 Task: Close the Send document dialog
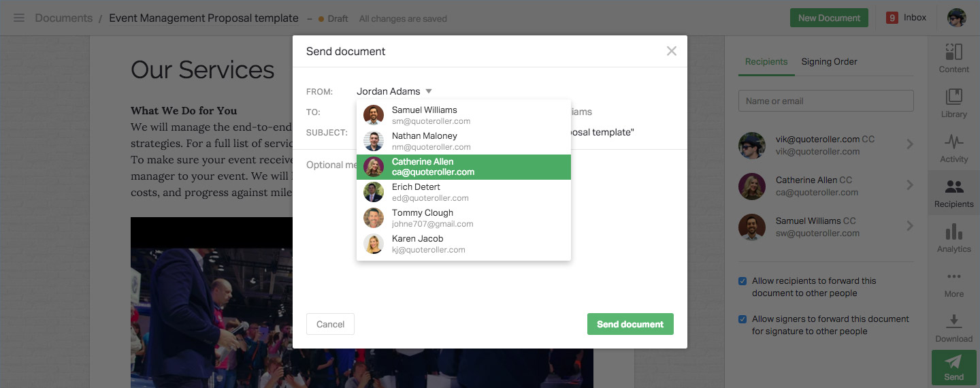point(672,51)
